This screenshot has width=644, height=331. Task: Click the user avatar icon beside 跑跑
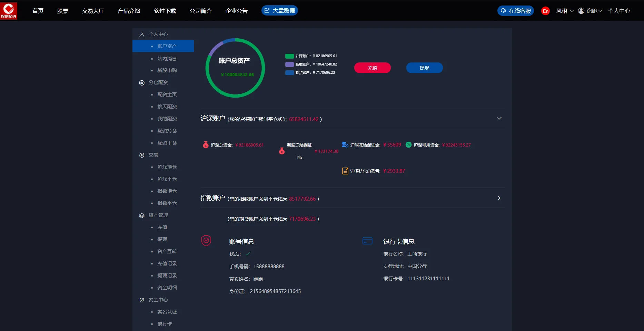click(x=581, y=11)
